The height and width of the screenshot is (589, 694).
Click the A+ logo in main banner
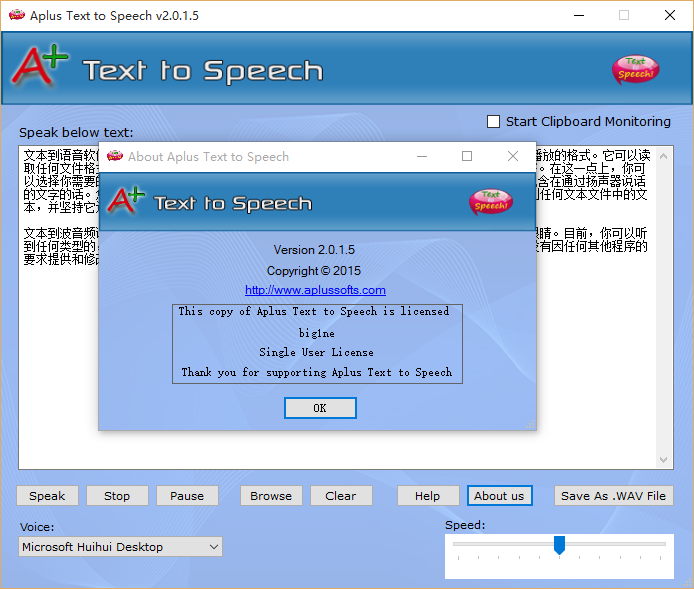39,67
